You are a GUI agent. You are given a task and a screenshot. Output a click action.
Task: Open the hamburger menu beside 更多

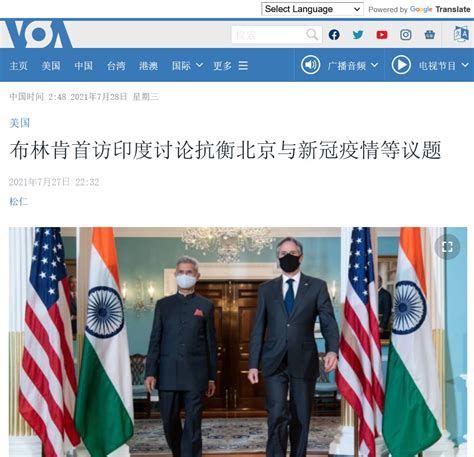243,65
